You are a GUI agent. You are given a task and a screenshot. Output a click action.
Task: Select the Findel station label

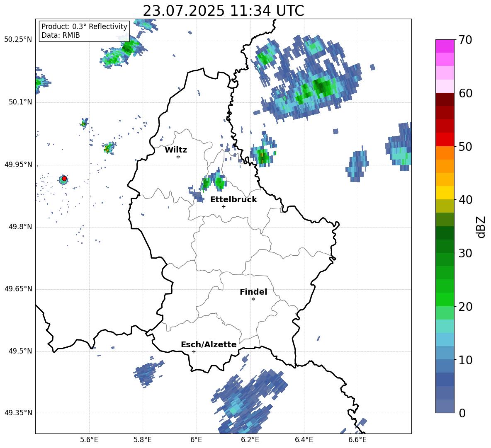click(253, 292)
